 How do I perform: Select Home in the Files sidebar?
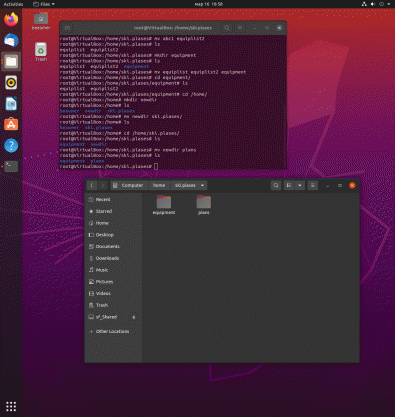pos(113,223)
